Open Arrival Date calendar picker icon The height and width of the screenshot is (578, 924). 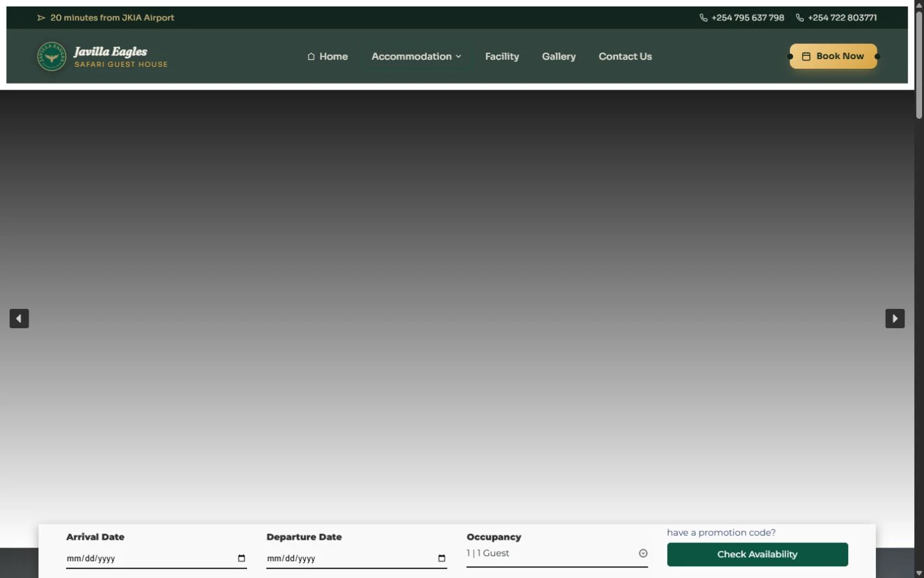[x=241, y=559]
